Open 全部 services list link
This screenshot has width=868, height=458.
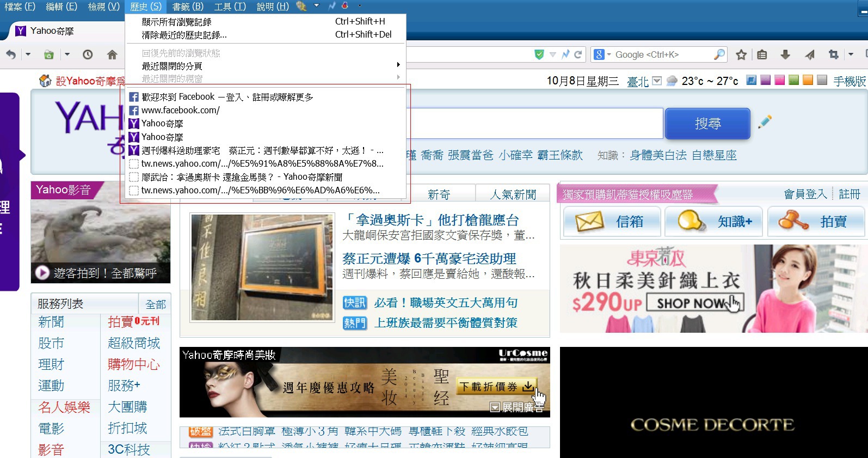156,304
